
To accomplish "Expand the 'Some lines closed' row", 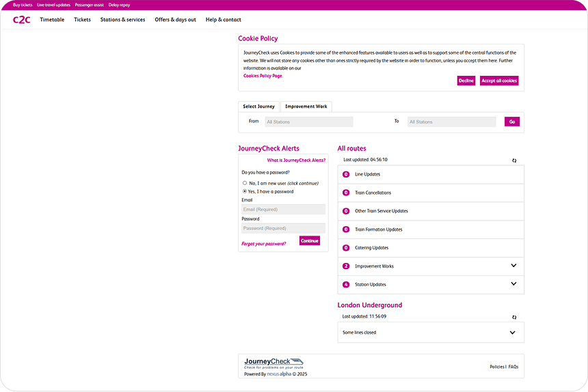I will tap(513, 333).
